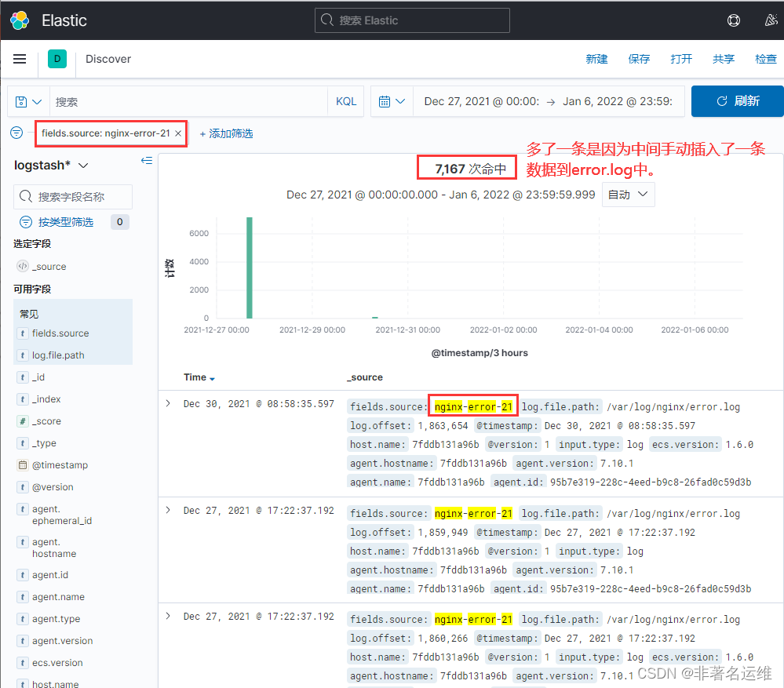The width and height of the screenshot is (784, 688).
Task: Toggle the KQL query language switch
Action: coord(346,102)
